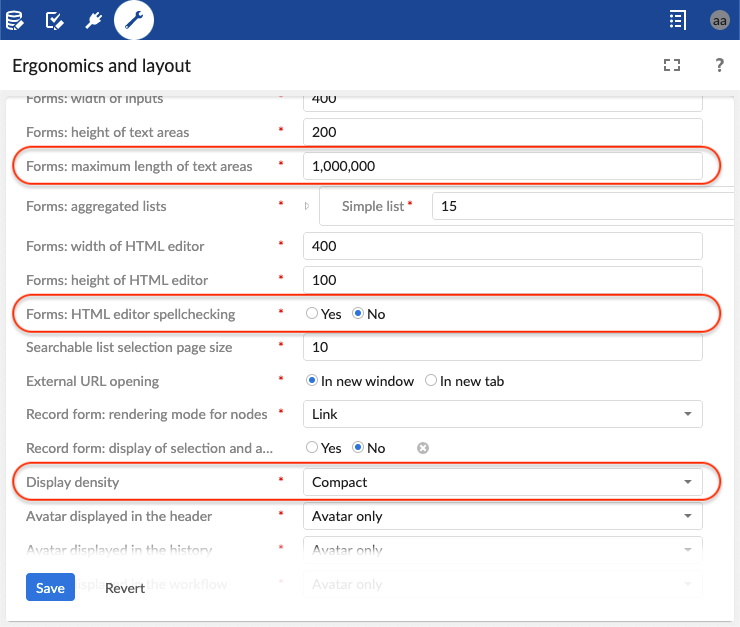Open the 'aa' user avatar menu
Image resolution: width=740 pixels, height=627 pixels.
(x=719, y=20)
